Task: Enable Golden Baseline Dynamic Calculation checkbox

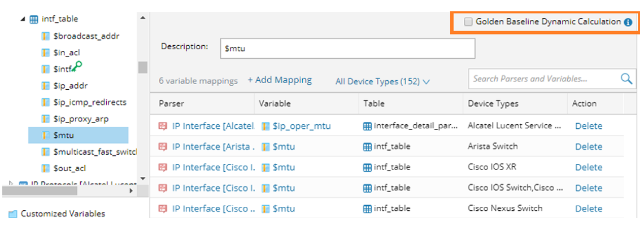Action: click(468, 22)
